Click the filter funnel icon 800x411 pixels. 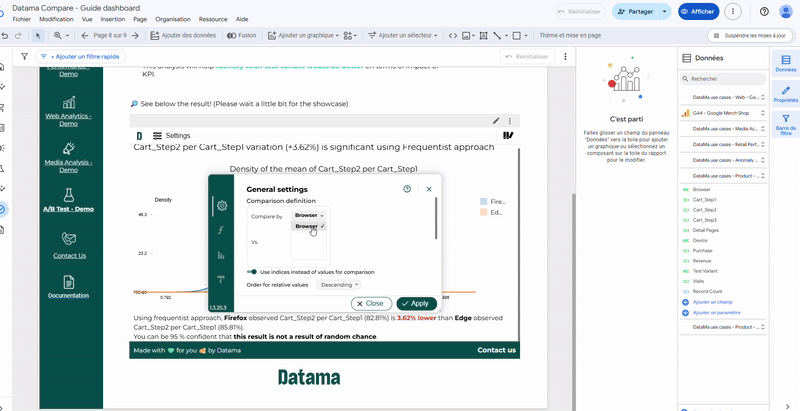24,57
